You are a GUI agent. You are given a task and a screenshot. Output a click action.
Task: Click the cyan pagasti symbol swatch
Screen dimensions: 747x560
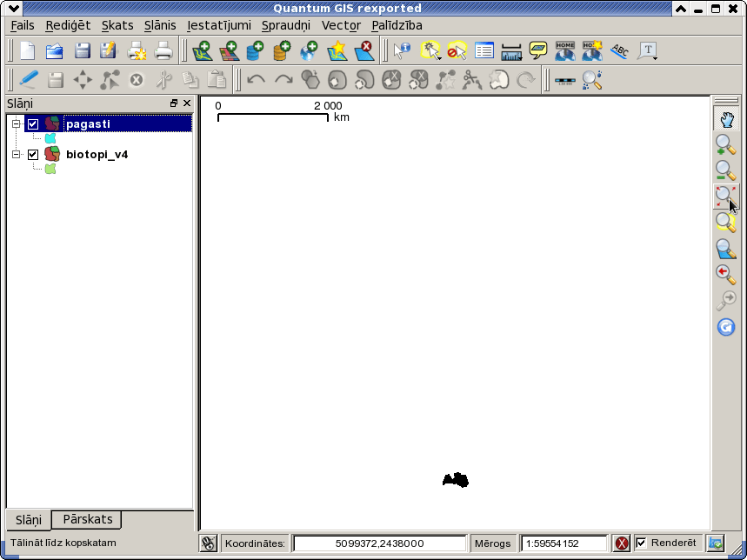[x=50, y=138]
